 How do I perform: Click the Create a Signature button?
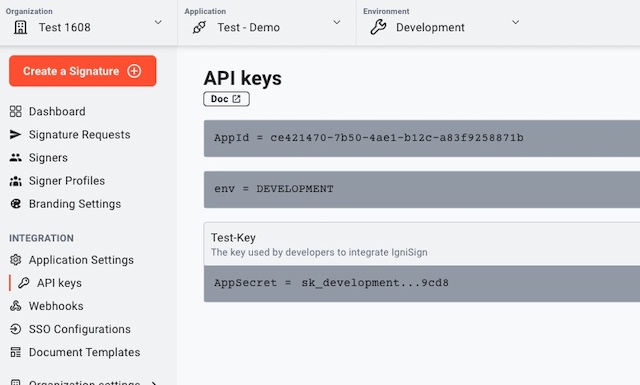click(x=82, y=71)
